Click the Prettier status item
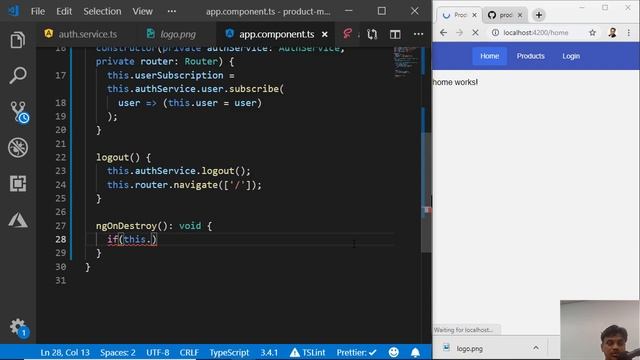This screenshot has height=360, width=640. [356, 352]
